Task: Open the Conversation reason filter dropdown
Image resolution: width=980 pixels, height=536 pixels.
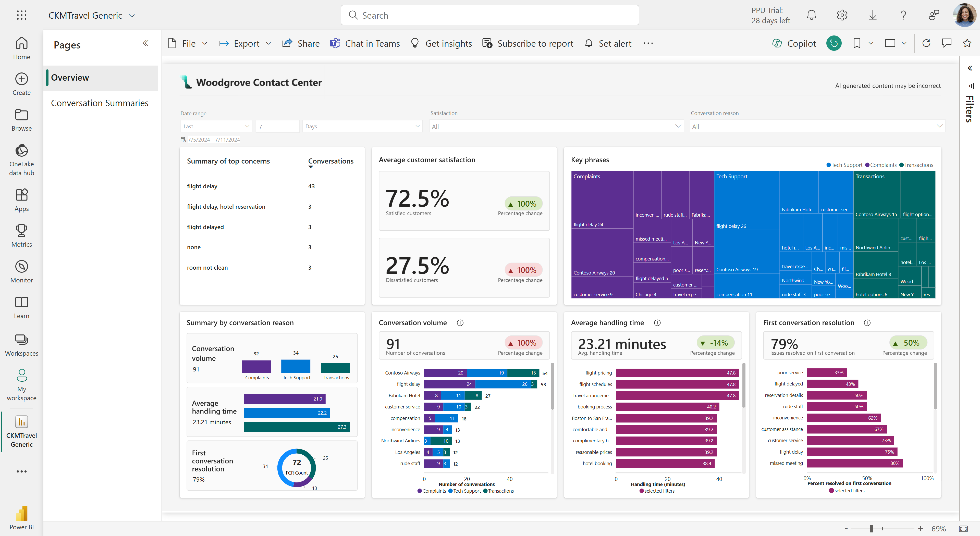Action: pos(817,126)
